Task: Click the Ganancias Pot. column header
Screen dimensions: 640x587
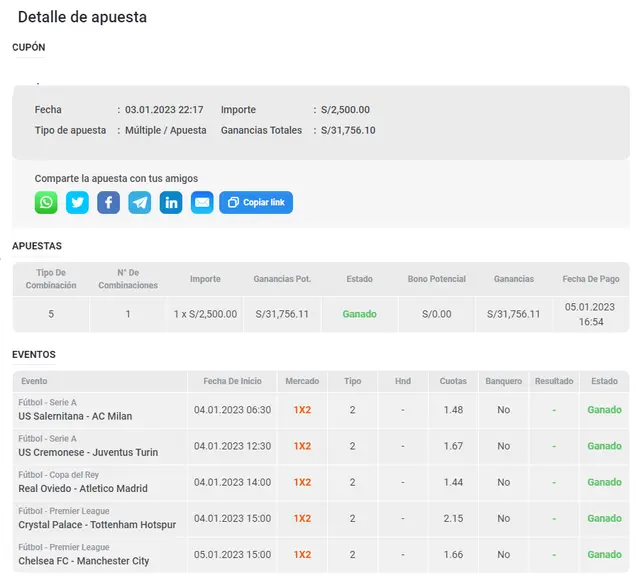Action: (x=282, y=279)
